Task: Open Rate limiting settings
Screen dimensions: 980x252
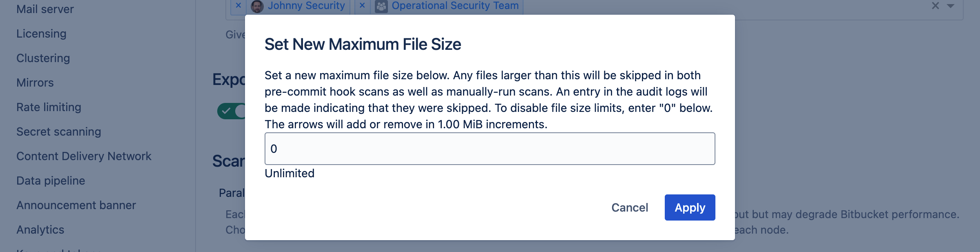Action: click(x=48, y=107)
